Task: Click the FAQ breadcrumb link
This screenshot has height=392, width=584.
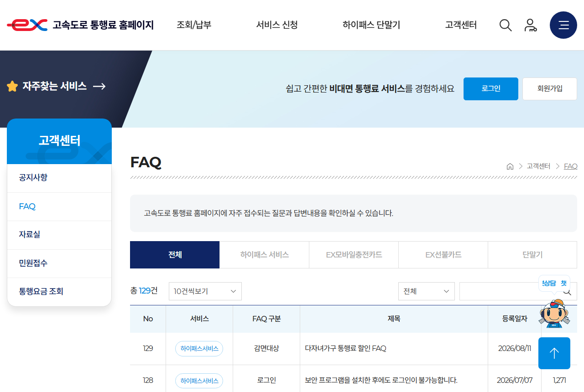Action: pos(571,166)
